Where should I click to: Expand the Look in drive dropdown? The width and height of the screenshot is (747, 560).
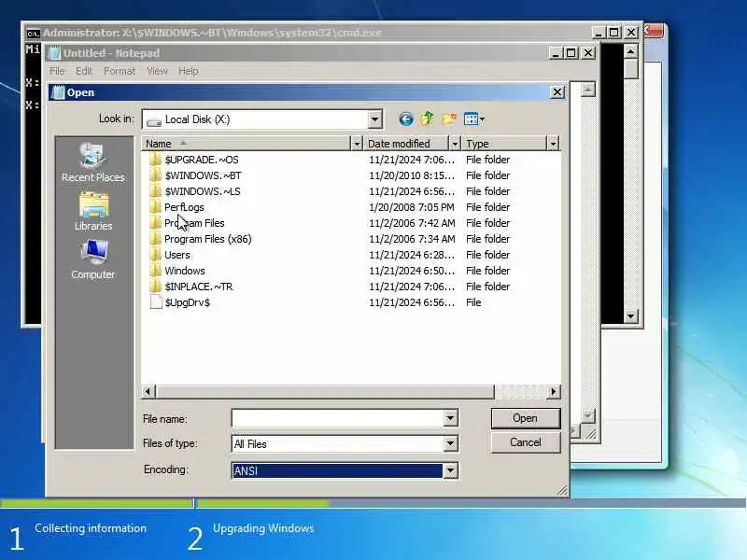click(375, 119)
